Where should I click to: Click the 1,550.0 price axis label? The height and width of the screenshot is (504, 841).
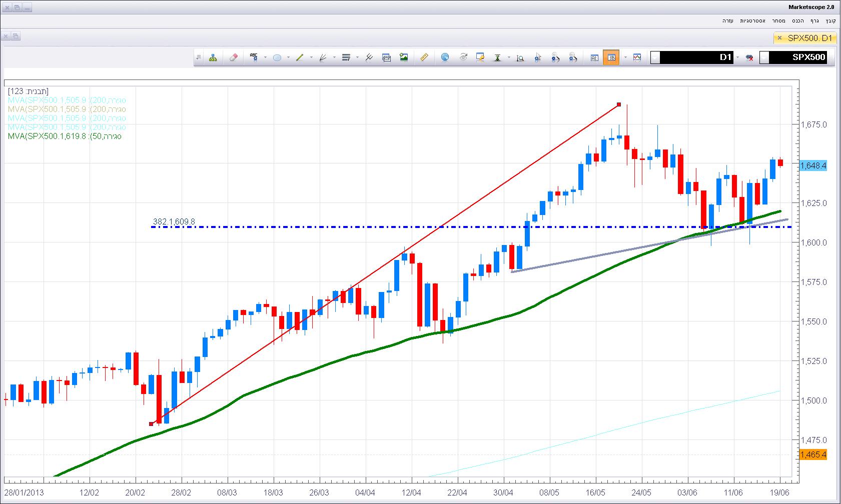click(x=814, y=321)
